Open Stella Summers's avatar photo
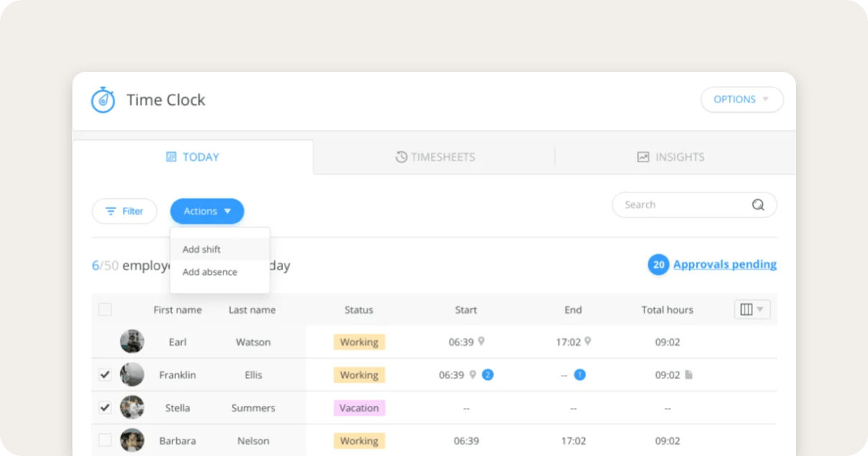The height and width of the screenshot is (456, 868). [x=132, y=407]
